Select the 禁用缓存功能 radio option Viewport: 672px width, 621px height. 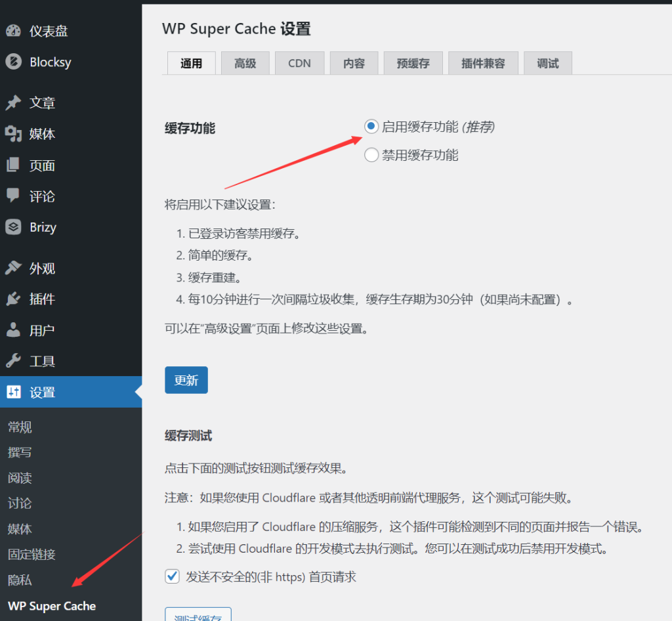click(371, 155)
